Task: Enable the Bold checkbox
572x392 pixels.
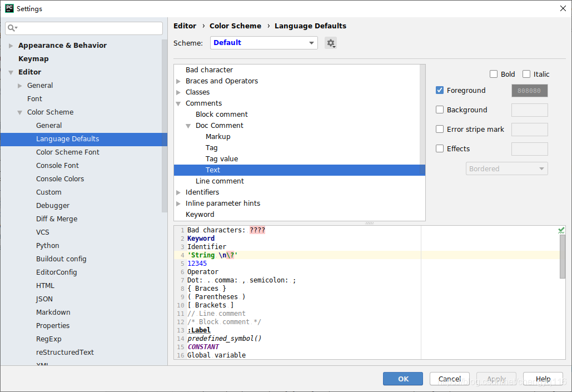Action: click(x=494, y=73)
